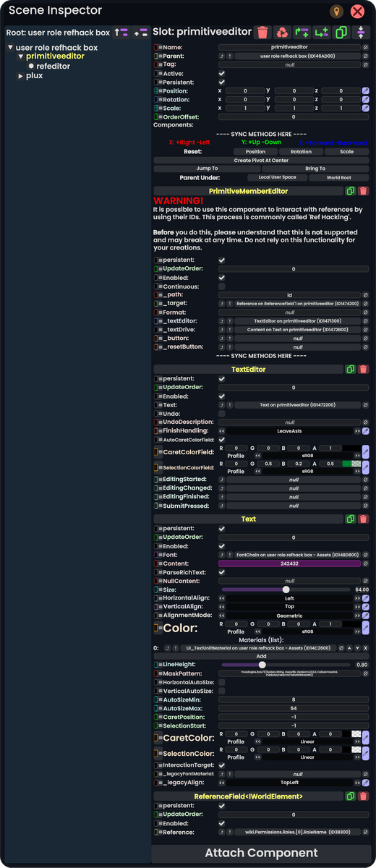The width and height of the screenshot is (376, 868).
Task: Duplicate the ReferenceField<IWorldElement> component
Action: click(351, 796)
